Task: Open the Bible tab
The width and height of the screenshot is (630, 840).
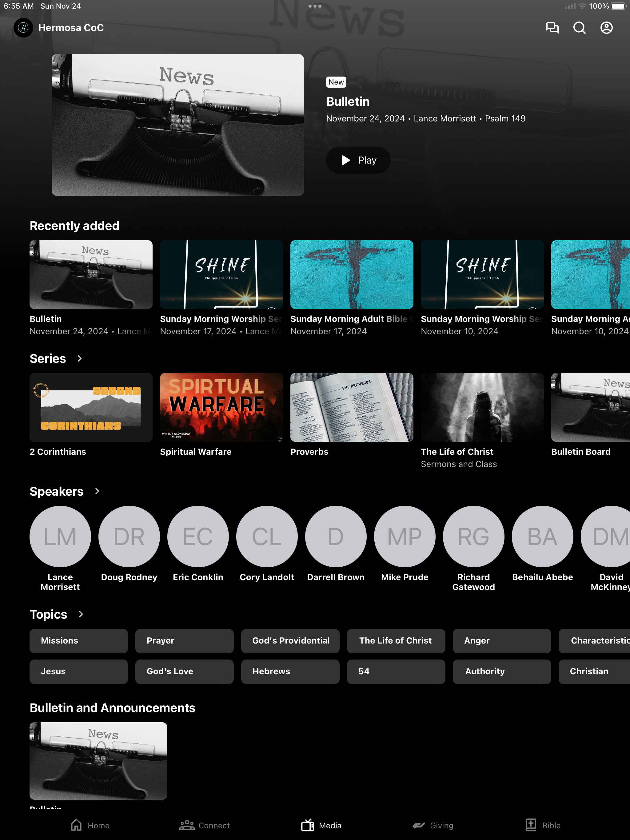Action: 543,825
